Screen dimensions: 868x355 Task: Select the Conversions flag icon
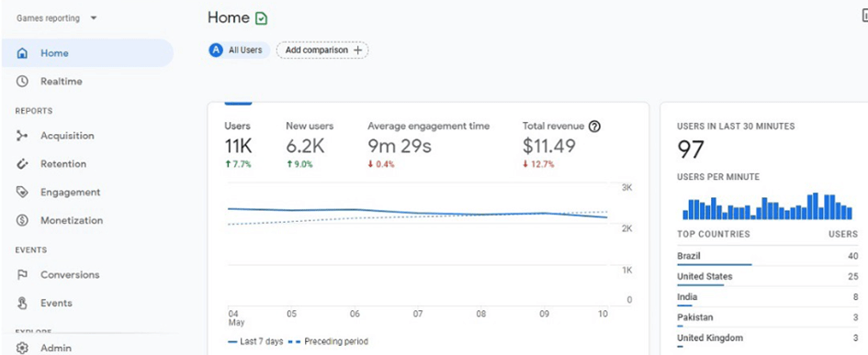(22, 275)
